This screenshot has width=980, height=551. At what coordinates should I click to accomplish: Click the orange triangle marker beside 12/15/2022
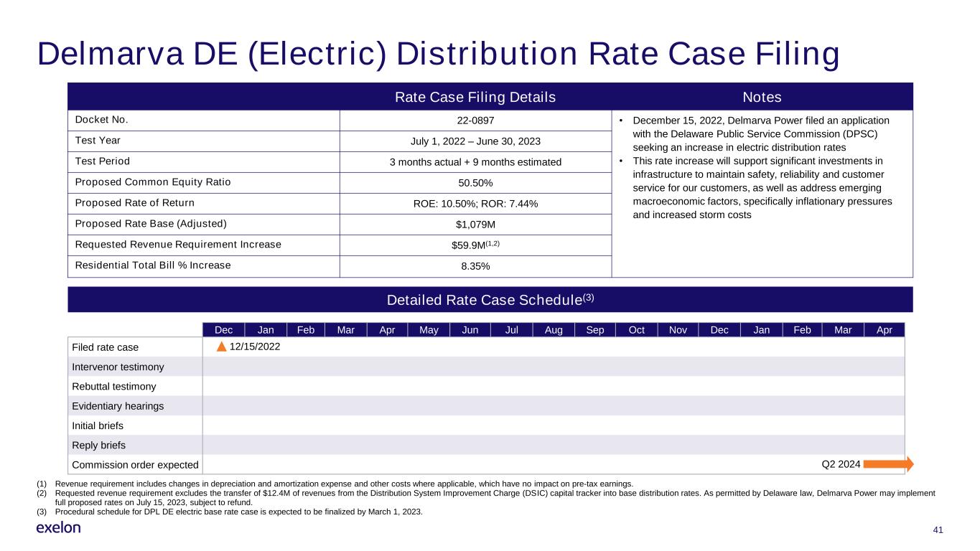click(222, 347)
